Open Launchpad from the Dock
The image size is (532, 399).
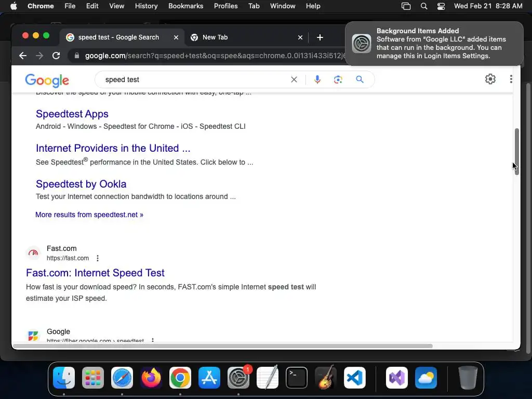click(x=93, y=378)
